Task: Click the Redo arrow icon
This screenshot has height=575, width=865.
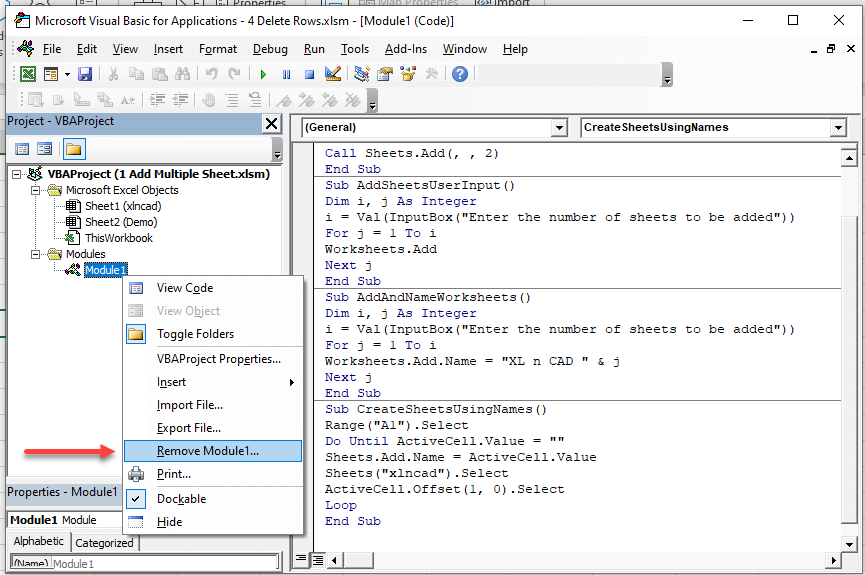Action: 234,74
